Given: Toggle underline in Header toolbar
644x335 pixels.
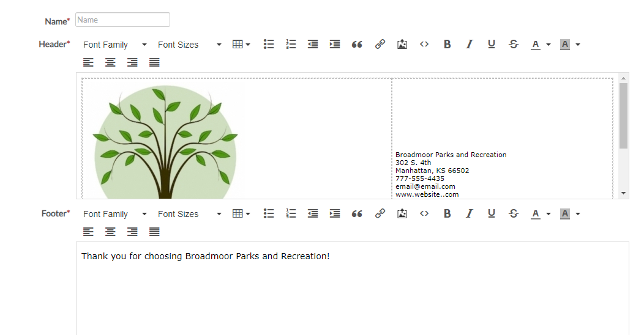Looking at the screenshot, I should 491,44.
